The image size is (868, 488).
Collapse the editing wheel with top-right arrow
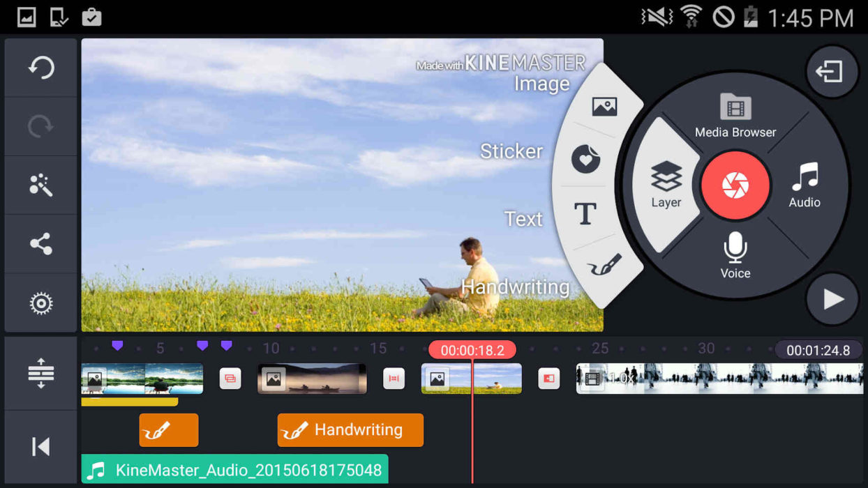[832, 70]
